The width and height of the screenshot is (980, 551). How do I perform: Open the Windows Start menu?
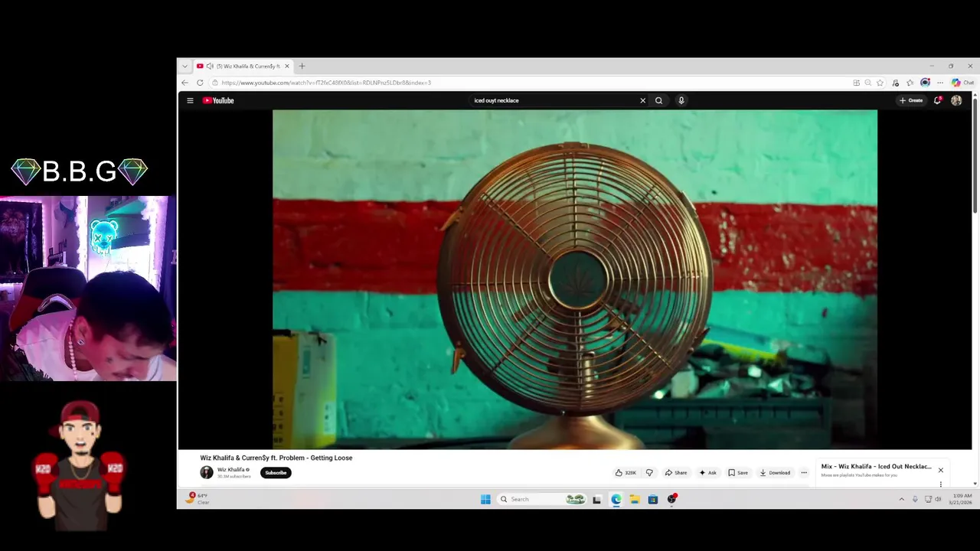coord(485,499)
